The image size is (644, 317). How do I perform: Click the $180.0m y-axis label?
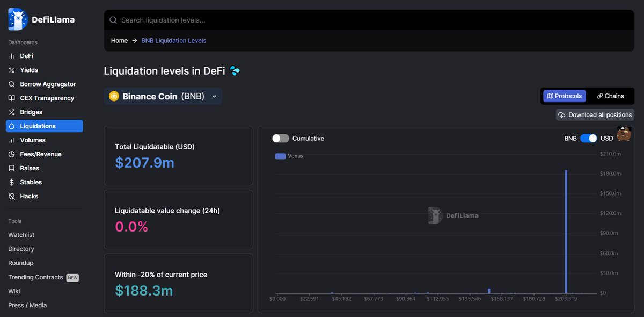(610, 174)
